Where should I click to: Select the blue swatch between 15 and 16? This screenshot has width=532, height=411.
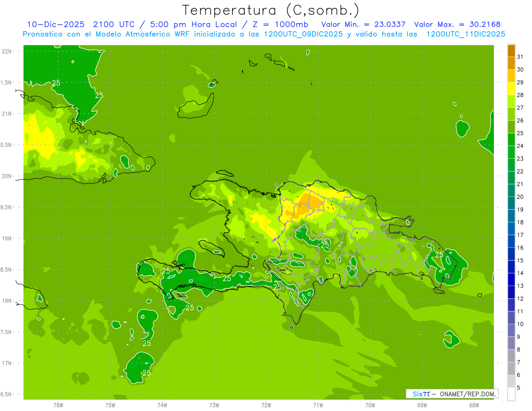(511, 254)
